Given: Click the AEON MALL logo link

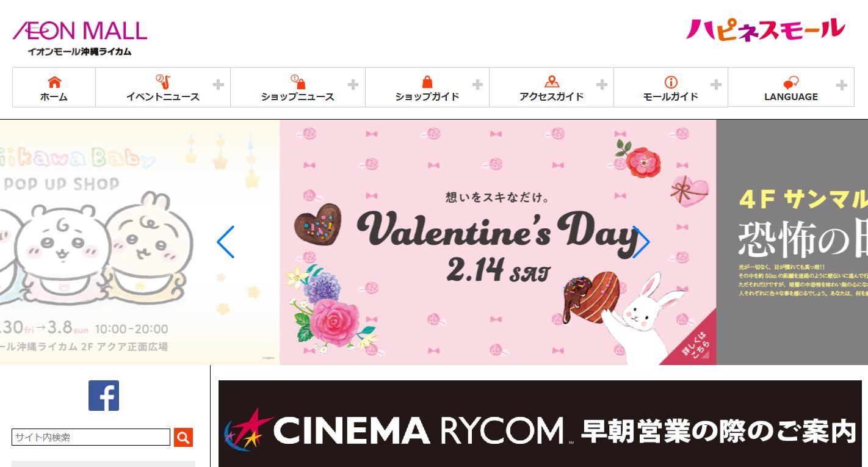Looking at the screenshot, I should pos(80,38).
